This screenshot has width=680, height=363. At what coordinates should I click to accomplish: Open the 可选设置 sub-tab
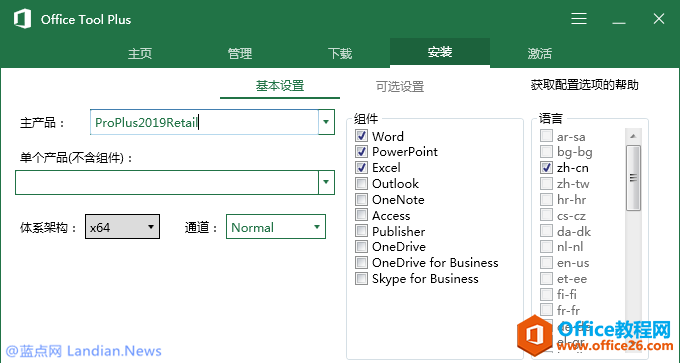pyautogui.click(x=400, y=86)
